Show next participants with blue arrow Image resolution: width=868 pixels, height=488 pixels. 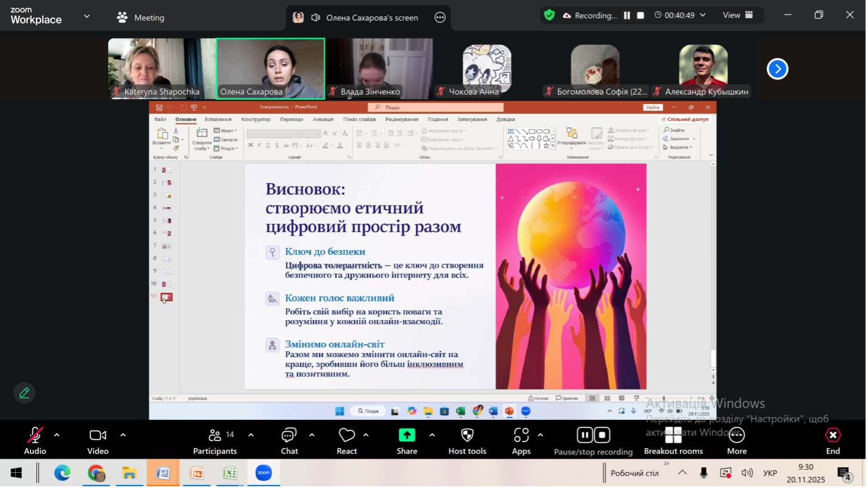point(777,69)
